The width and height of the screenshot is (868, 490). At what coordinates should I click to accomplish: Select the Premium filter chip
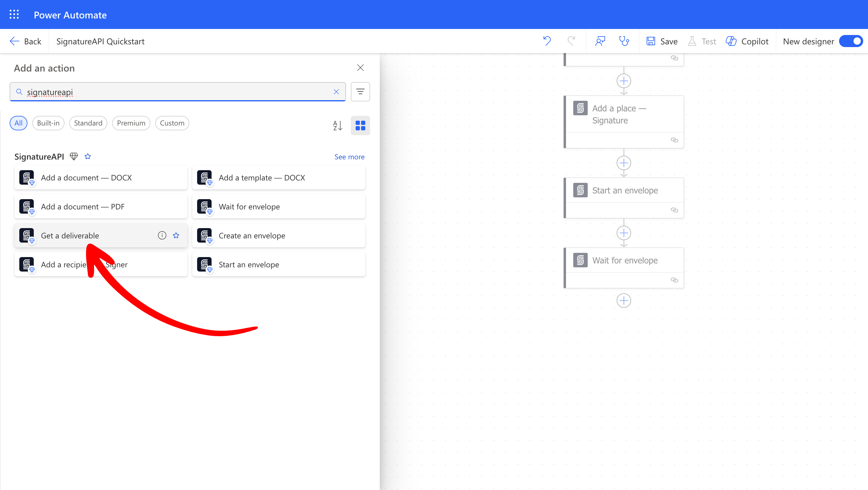[x=131, y=123]
